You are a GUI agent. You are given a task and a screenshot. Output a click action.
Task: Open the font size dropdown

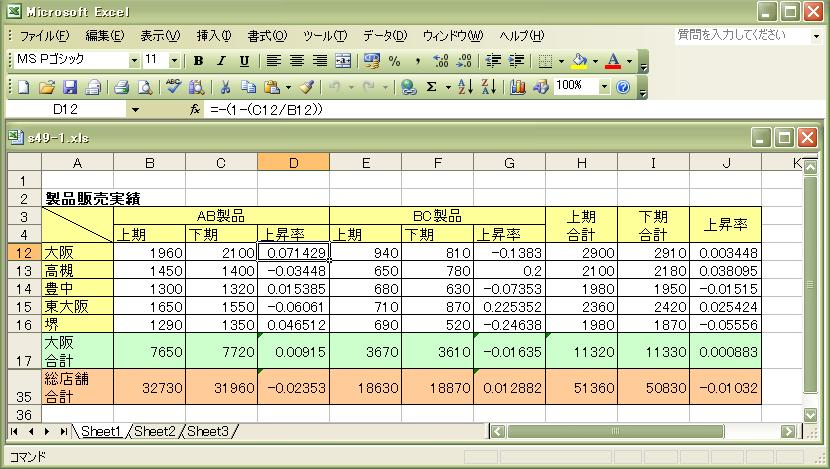[174, 61]
